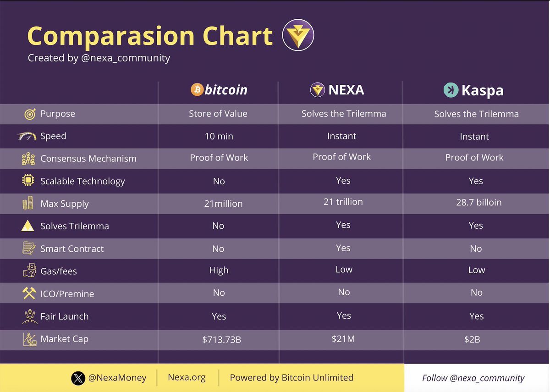Open the Nexa.org link in footer

point(187,378)
